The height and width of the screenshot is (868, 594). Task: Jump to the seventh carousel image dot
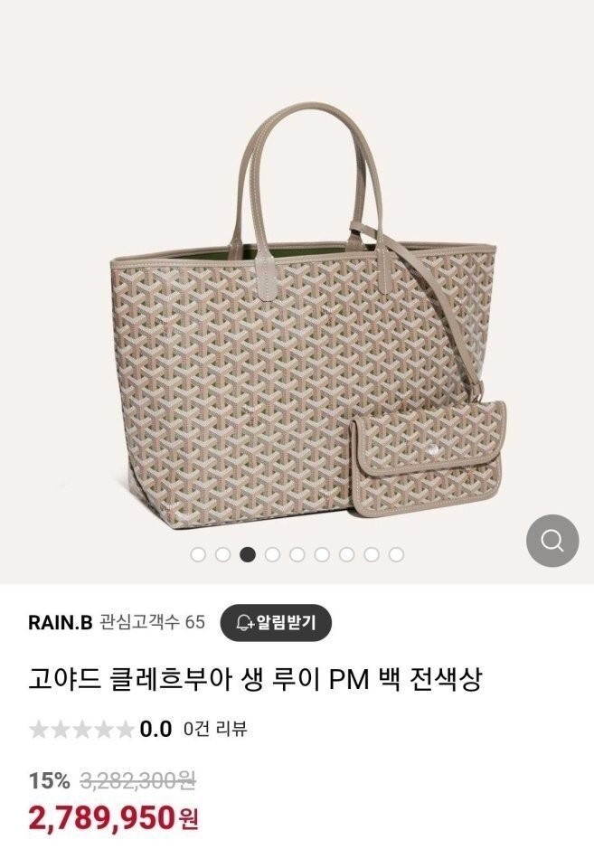coord(346,554)
